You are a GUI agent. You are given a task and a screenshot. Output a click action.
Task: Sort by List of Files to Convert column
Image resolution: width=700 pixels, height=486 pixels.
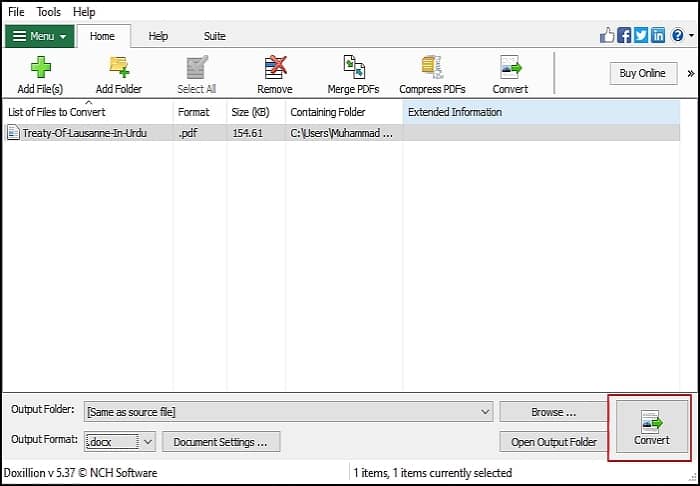pyautogui.click(x=88, y=112)
